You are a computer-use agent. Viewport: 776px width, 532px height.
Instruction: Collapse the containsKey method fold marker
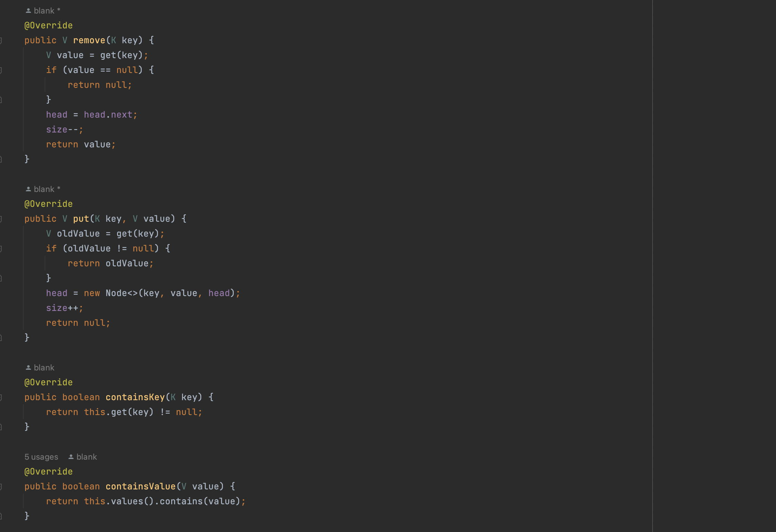(1, 397)
